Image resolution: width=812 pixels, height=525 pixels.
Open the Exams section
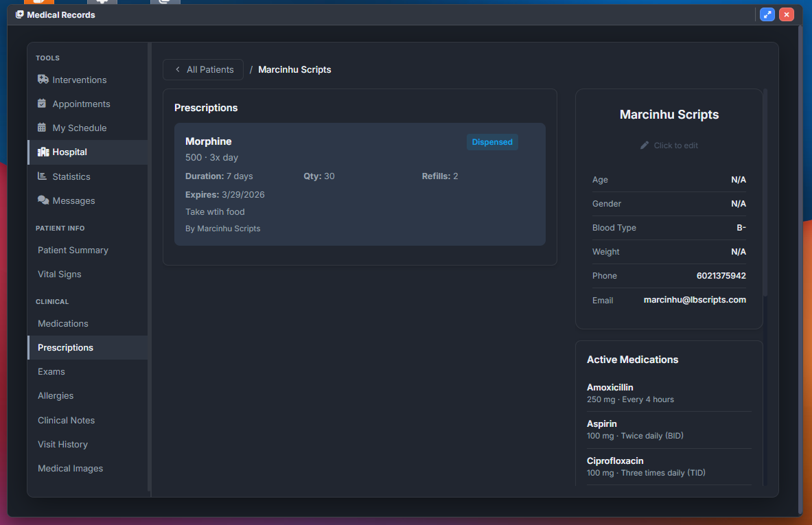click(88, 371)
